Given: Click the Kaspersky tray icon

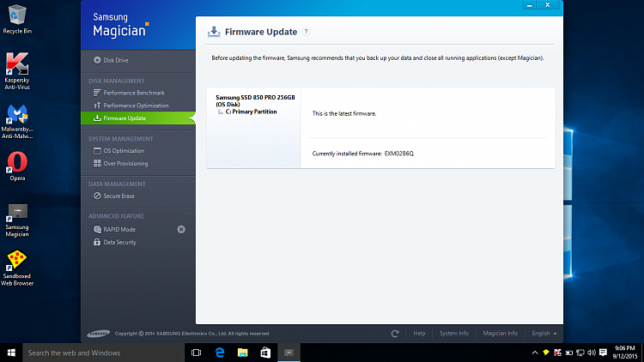Looking at the screenshot, I should (557, 353).
